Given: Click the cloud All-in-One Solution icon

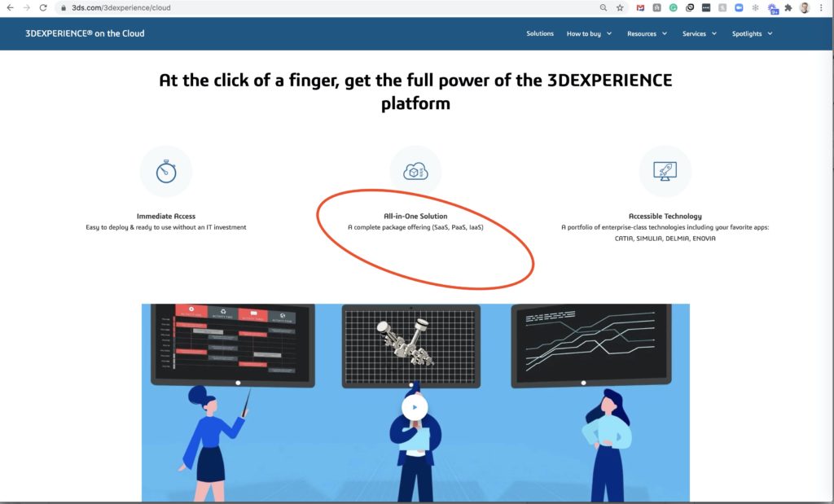Looking at the screenshot, I should [415, 172].
